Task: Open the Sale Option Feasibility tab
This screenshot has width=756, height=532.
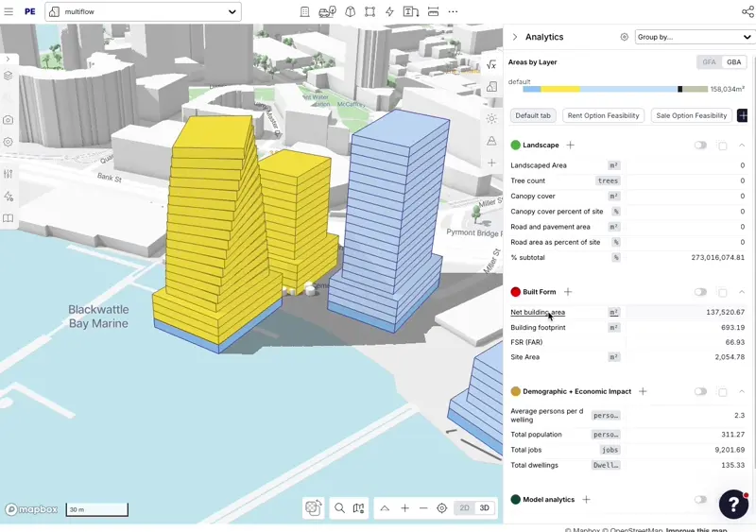Action: pyautogui.click(x=692, y=116)
